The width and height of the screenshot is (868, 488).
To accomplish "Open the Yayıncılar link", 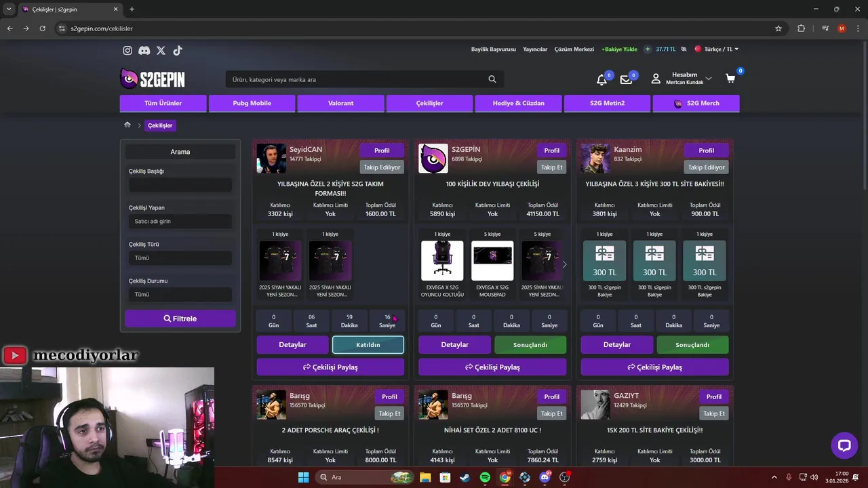I will click(535, 49).
